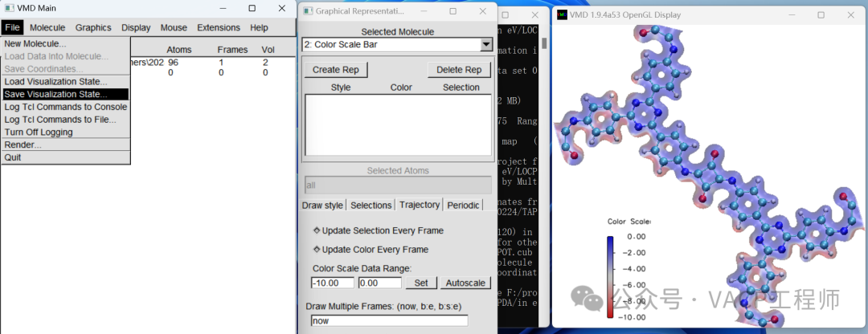Click the color scale minimum field -10.00
The height and width of the screenshot is (334, 868).
[333, 283]
